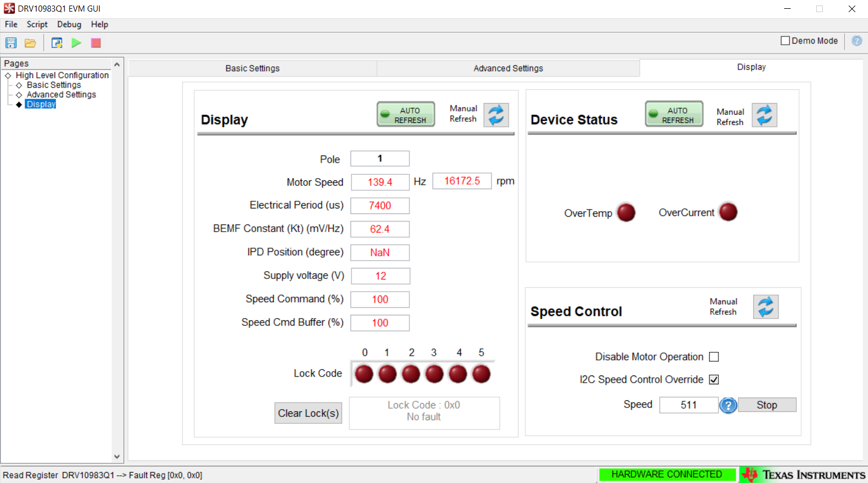Viewport: 868px width, 483px height.
Task: Click Lock Code indicator 4
Action: (x=457, y=374)
